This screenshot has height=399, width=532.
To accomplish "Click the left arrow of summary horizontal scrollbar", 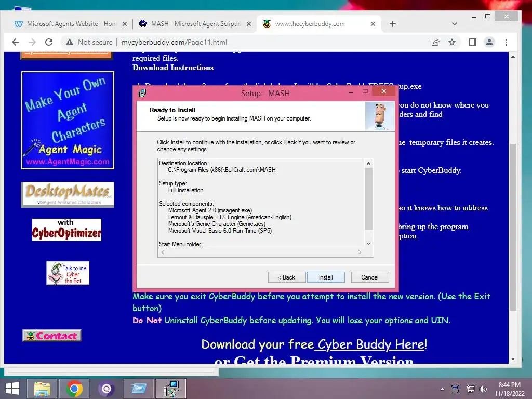I will pyautogui.click(x=163, y=252).
